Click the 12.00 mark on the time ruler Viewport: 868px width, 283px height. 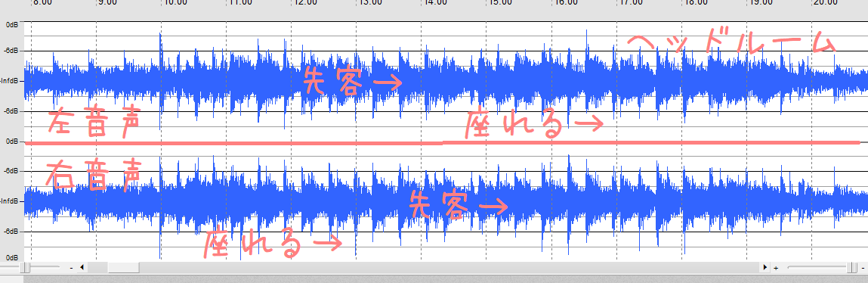pos(305,3)
